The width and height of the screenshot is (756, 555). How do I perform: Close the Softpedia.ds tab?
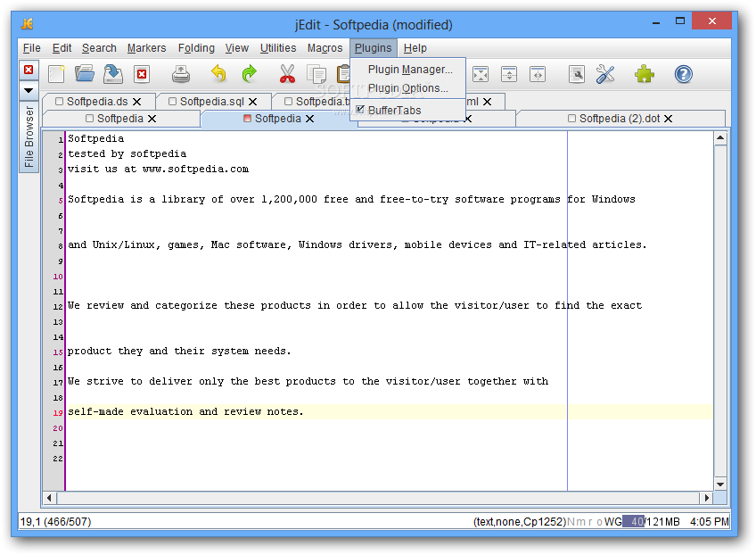click(x=137, y=102)
